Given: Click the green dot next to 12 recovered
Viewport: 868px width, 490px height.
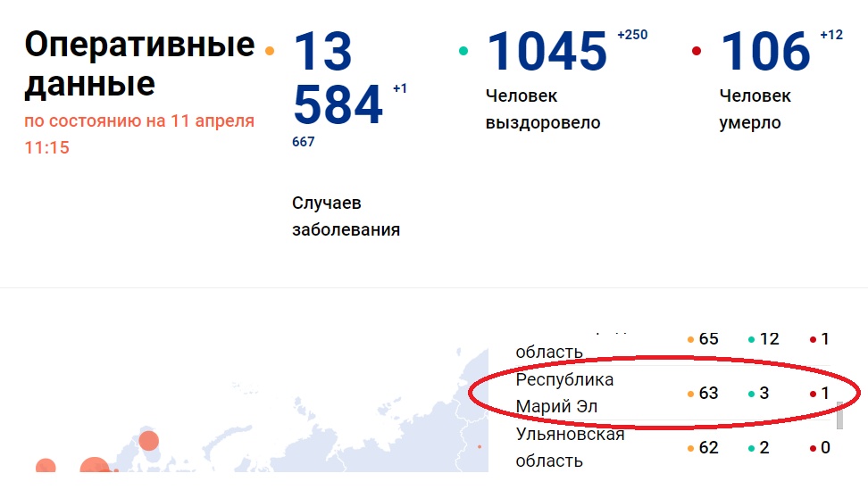Looking at the screenshot, I should click(x=751, y=340).
